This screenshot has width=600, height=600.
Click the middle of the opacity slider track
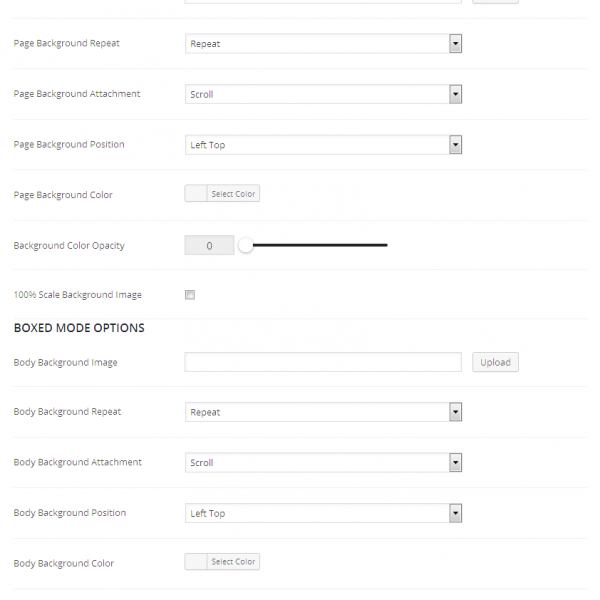click(316, 245)
